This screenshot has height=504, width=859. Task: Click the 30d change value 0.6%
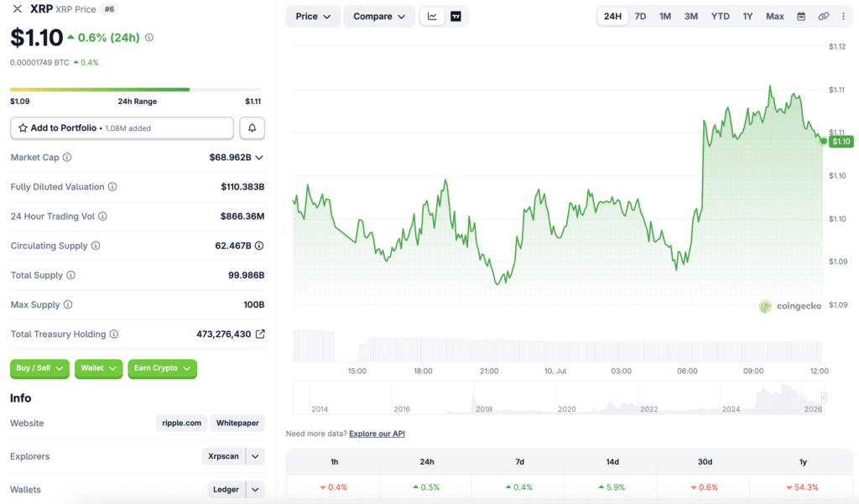click(705, 487)
